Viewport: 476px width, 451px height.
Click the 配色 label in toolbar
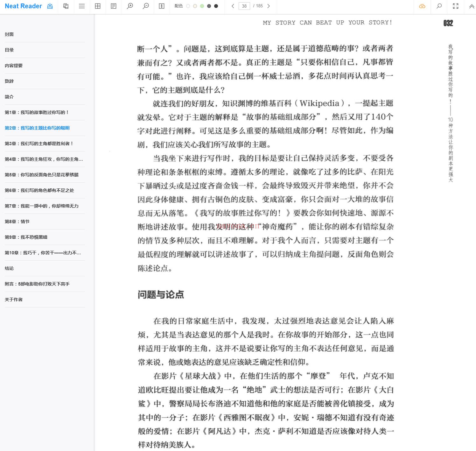click(x=178, y=6)
